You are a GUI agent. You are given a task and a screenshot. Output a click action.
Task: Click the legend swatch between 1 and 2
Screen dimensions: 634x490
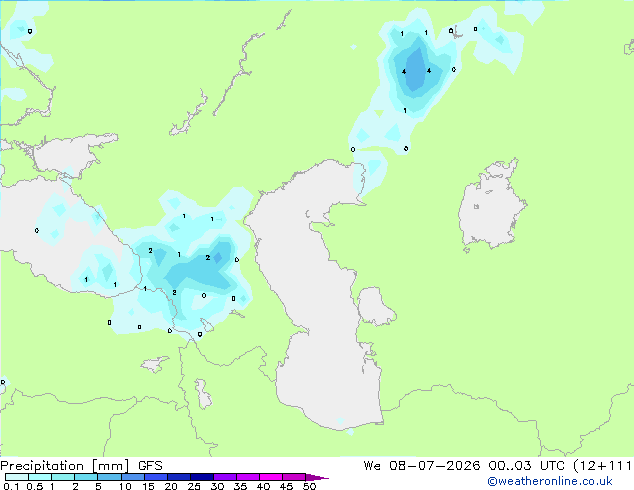63,477
